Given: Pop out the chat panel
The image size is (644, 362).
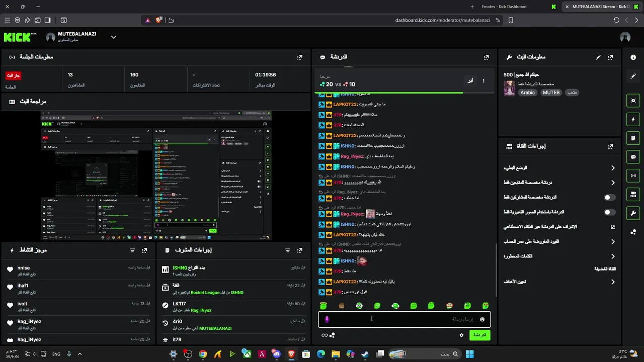Looking at the screenshot, I should 486,57.
